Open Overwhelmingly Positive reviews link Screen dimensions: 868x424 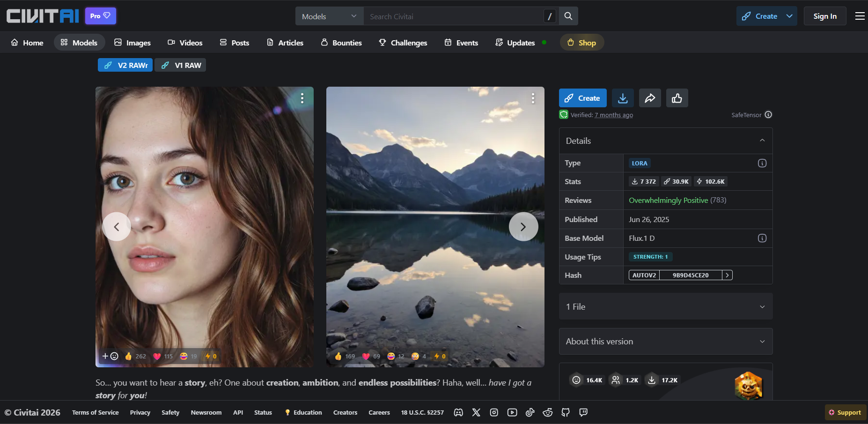(x=669, y=200)
